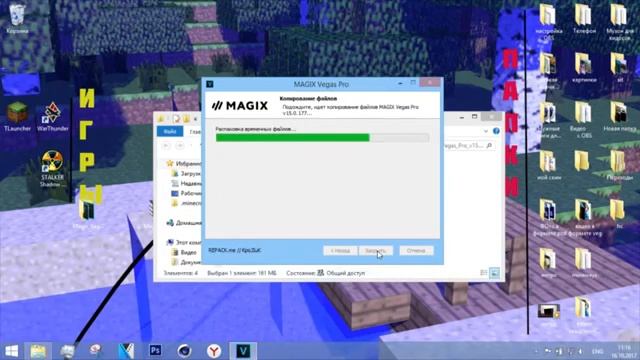Click the Explorer back arrow button
This screenshot has height=360, width=640.
tap(166, 146)
